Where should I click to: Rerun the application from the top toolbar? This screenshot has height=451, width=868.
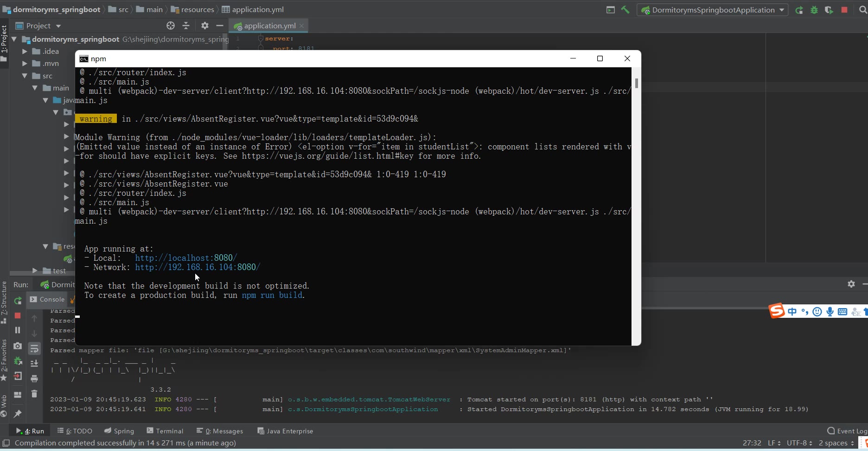[799, 10]
